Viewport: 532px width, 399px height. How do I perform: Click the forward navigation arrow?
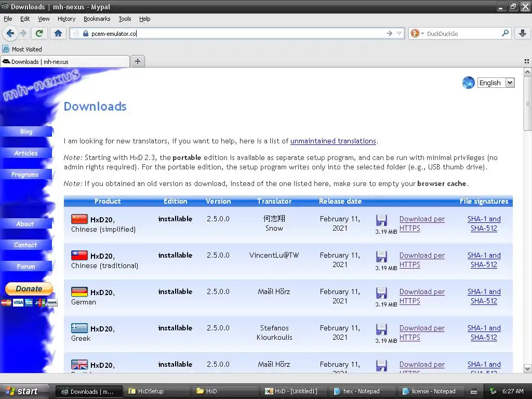[23, 33]
